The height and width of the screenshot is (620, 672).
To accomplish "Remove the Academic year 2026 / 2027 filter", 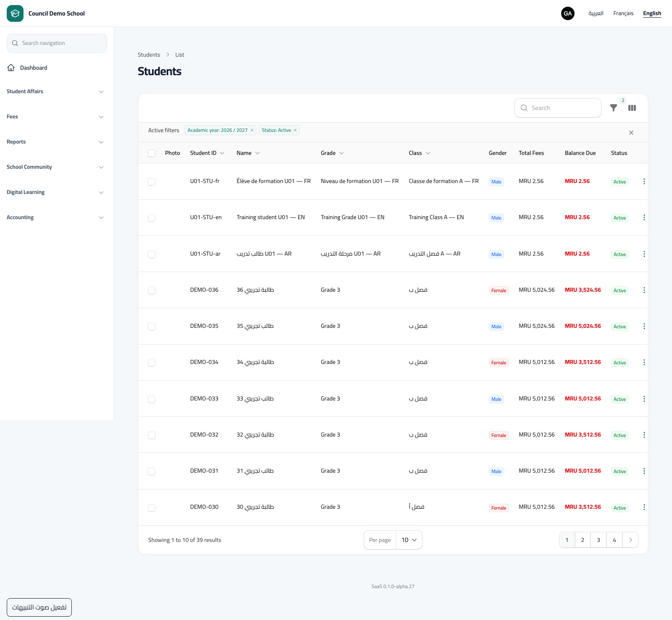I will click(252, 130).
